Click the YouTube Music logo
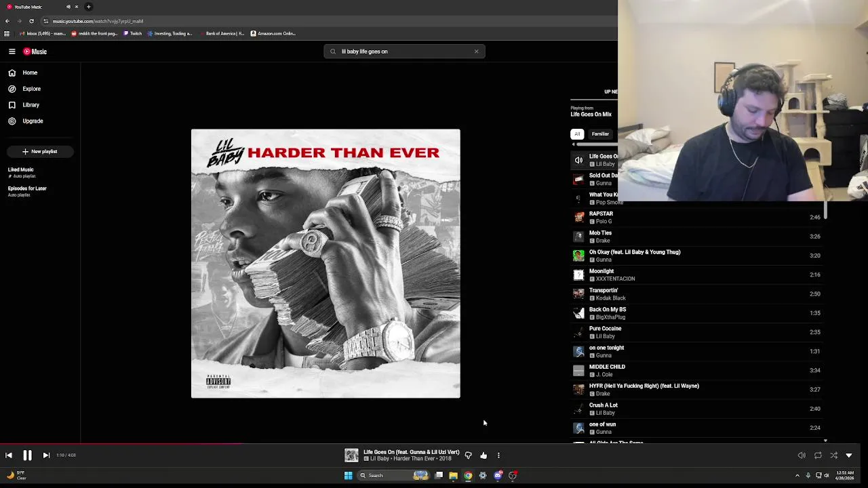 (35, 52)
